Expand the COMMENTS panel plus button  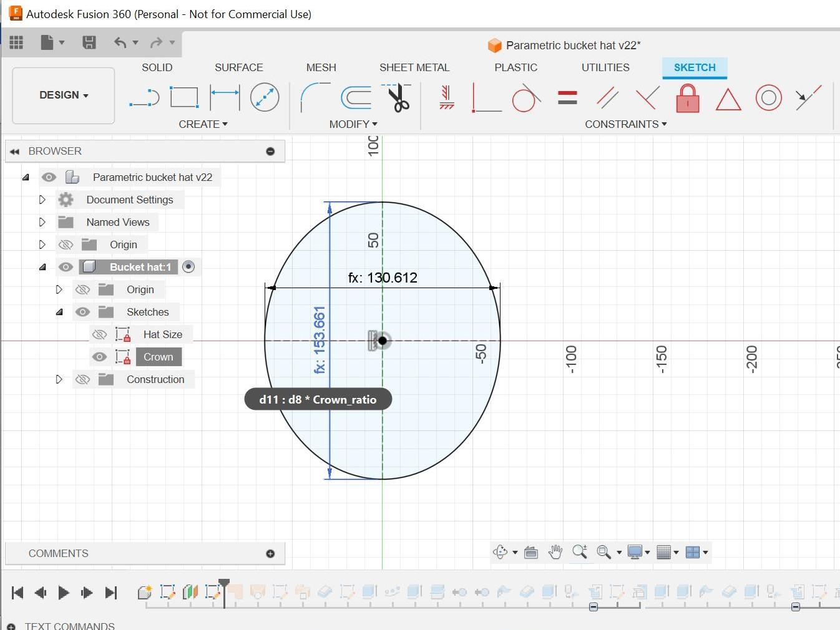click(x=270, y=554)
